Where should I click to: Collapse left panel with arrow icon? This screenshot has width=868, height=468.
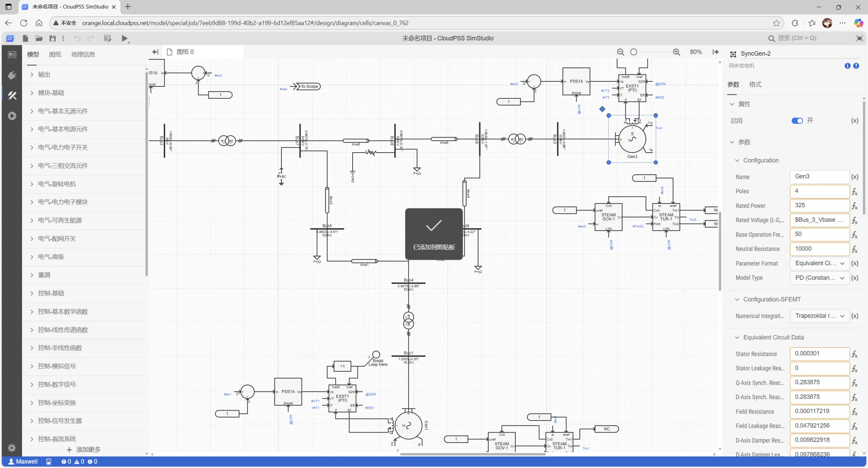pos(156,52)
